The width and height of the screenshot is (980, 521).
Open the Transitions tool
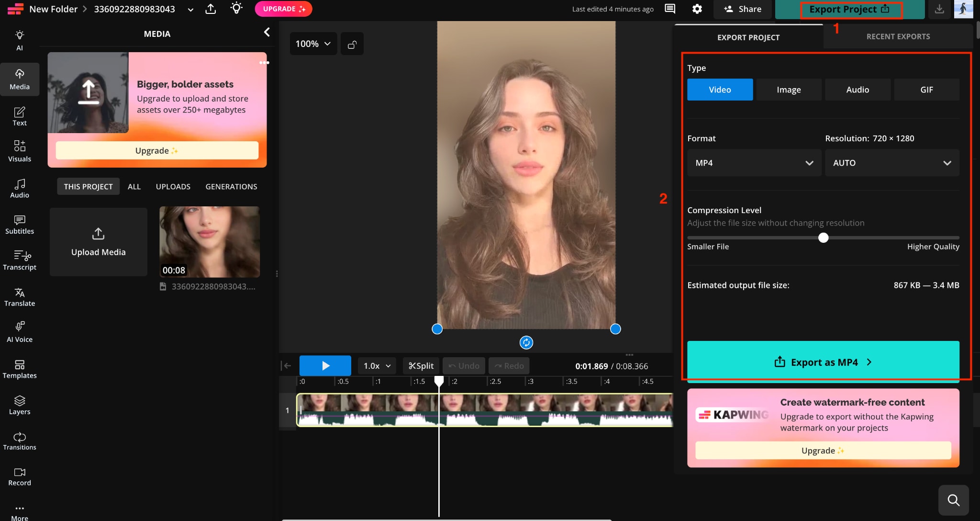[x=20, y=441]
